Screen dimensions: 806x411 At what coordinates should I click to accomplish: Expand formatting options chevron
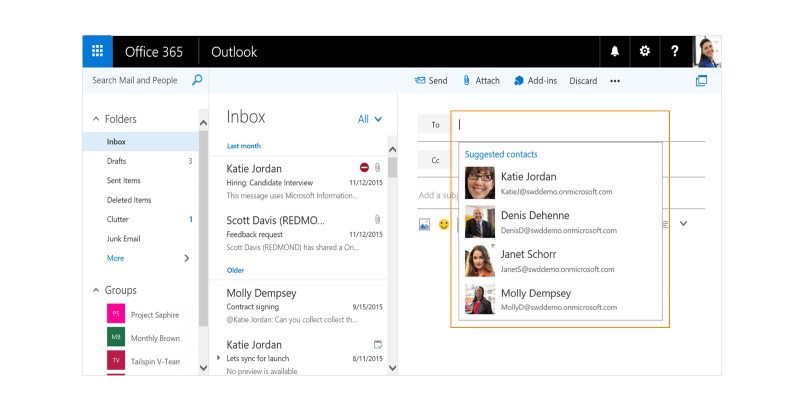click(x=683, y=223)
